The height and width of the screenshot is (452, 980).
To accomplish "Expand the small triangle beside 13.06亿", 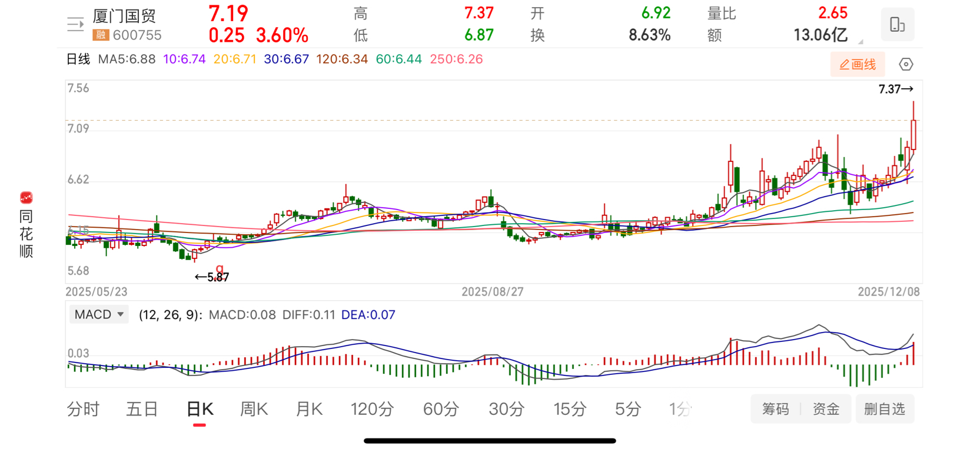I will 861,42.
